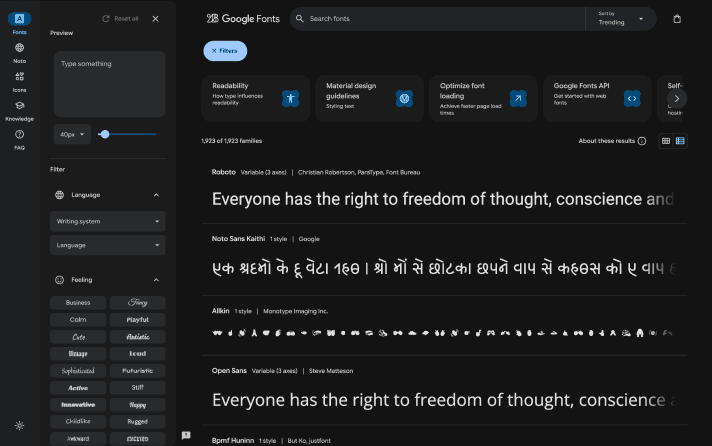Toggle the Rugged feeling filter

[138, 421]
